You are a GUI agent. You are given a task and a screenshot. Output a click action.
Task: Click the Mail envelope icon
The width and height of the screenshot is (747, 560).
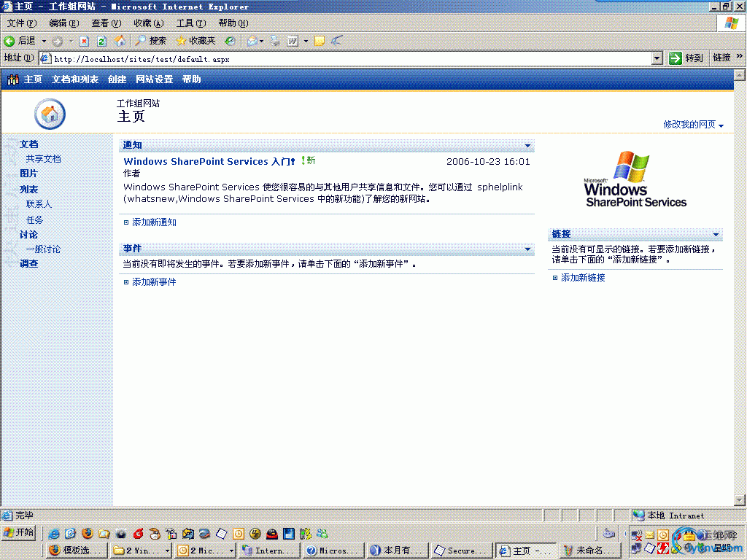(252, 42)
